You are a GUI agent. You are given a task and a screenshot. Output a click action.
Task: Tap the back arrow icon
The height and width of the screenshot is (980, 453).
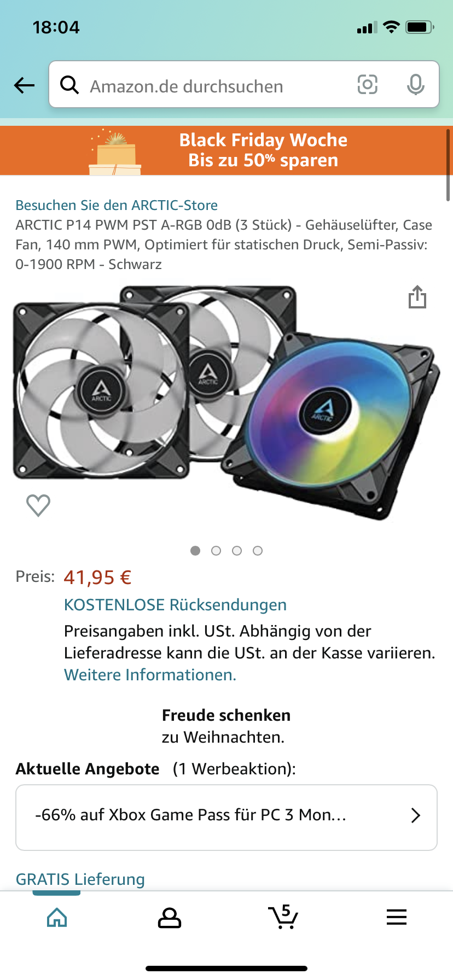coord(24,85)
